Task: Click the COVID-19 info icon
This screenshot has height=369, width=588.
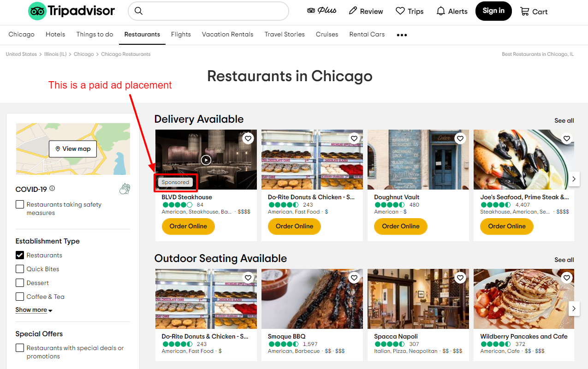Action: (x=52, y=188)
